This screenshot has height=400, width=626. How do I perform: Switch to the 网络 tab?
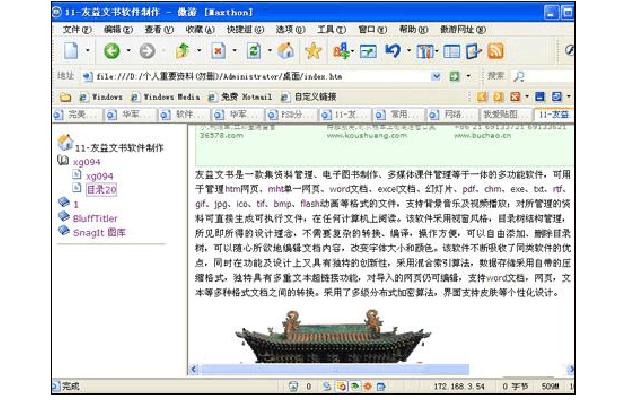(452, 115)
